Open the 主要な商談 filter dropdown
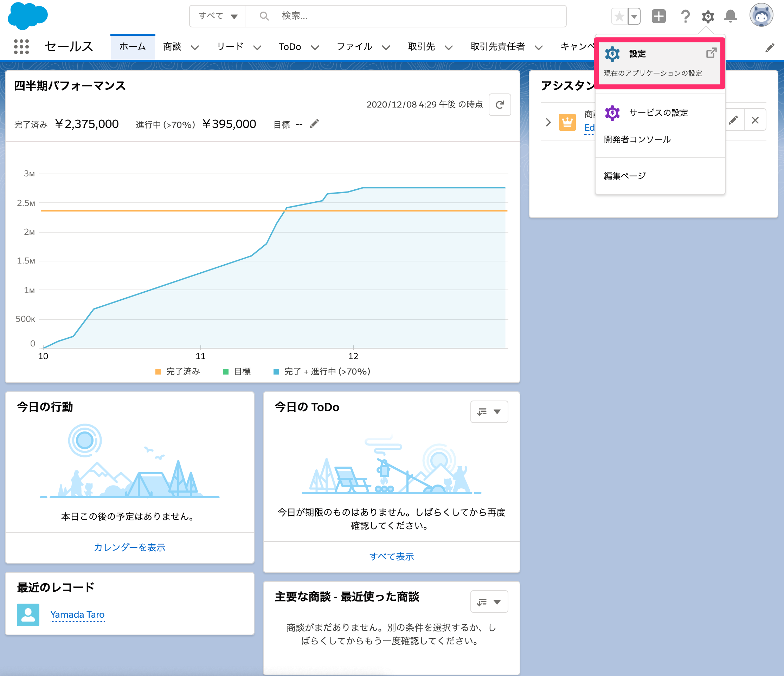Image resolution: width=784 pixels, height=676 pixels. (x=489, y=602)
